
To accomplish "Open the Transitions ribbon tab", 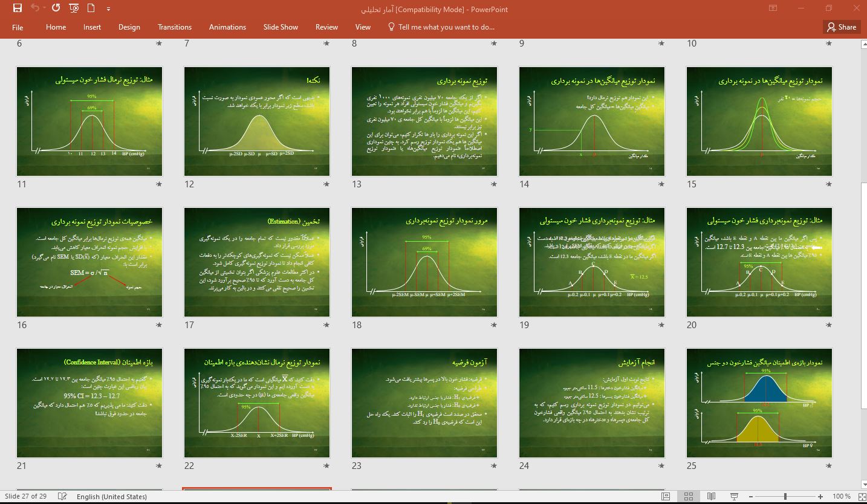I will [174, 27].
